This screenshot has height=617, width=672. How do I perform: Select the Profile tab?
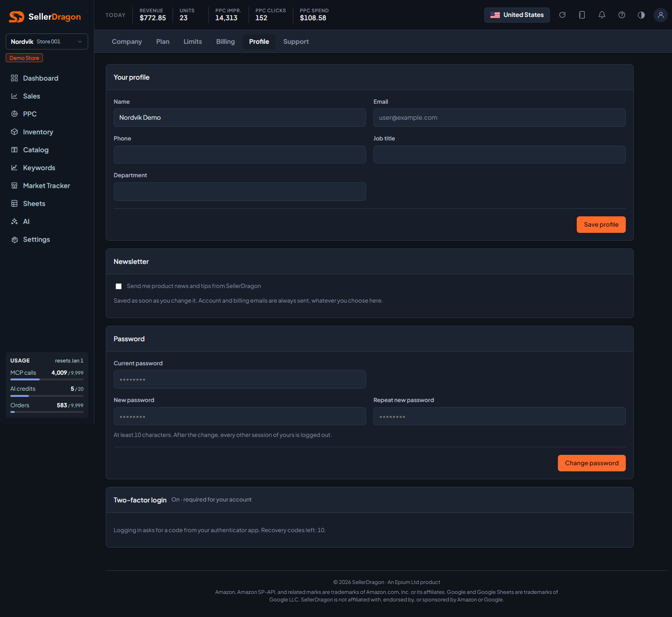259,41
